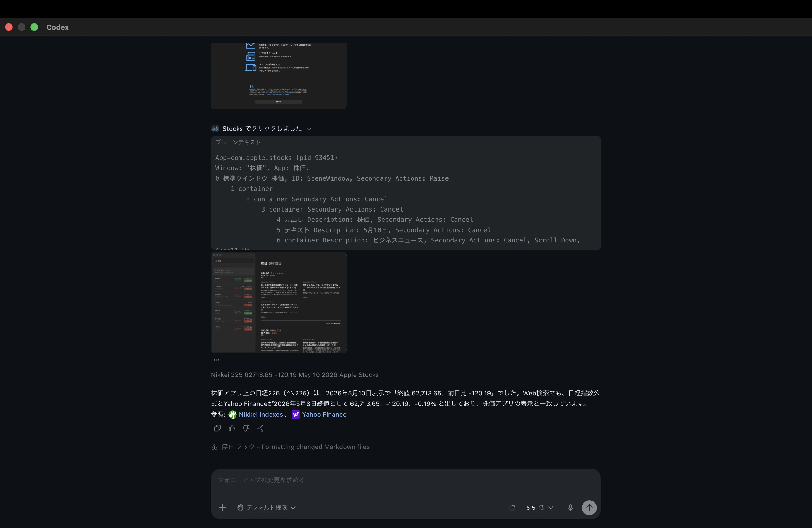This screenshot has width=812, height=528.
Task: Click the plus icon to add an attachment
Action: (x=222, y=508)
